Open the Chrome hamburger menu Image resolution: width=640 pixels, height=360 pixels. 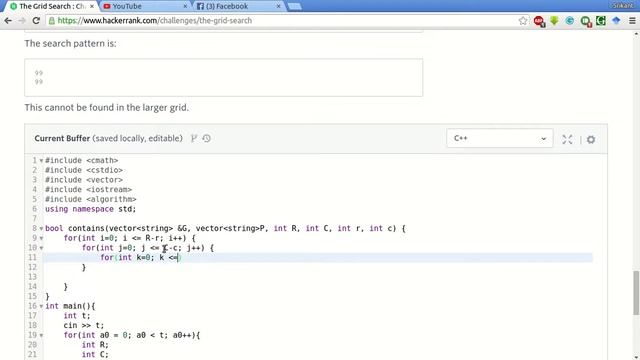pos(632,21)
